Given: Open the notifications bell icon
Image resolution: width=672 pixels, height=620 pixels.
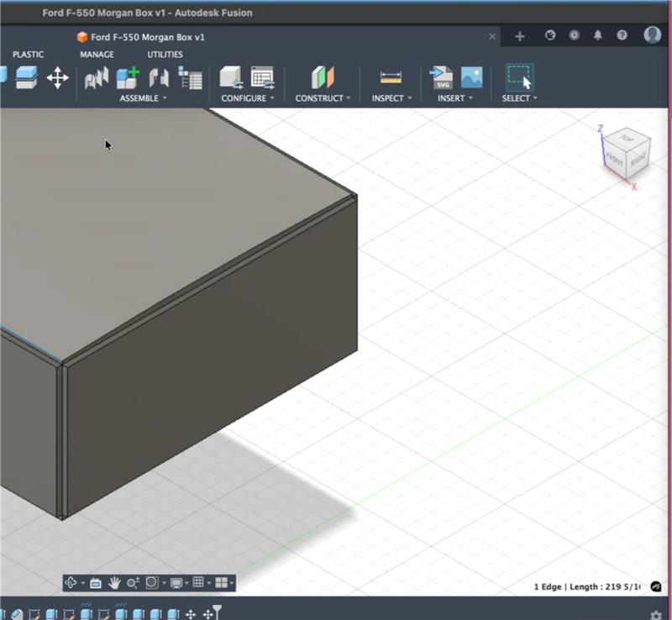Looking at the screenshot, I should pyautogui.click(x=598, y=35).
